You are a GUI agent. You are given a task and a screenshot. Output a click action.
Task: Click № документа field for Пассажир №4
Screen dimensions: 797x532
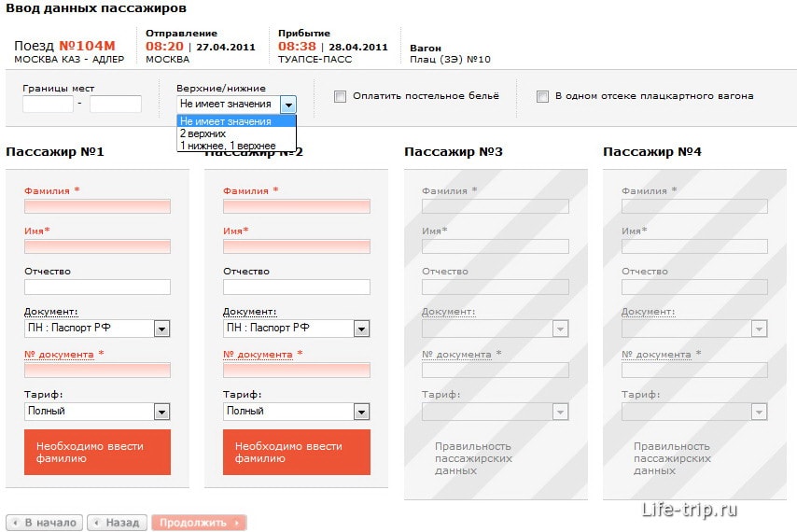694,370
